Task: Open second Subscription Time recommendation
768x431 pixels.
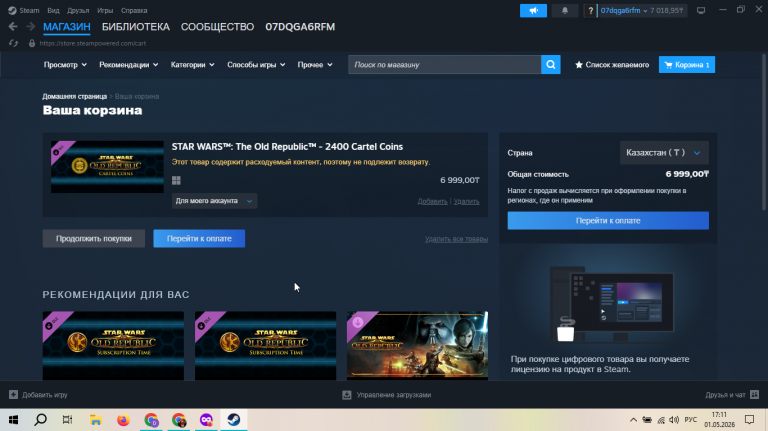Action: [265, 345]
